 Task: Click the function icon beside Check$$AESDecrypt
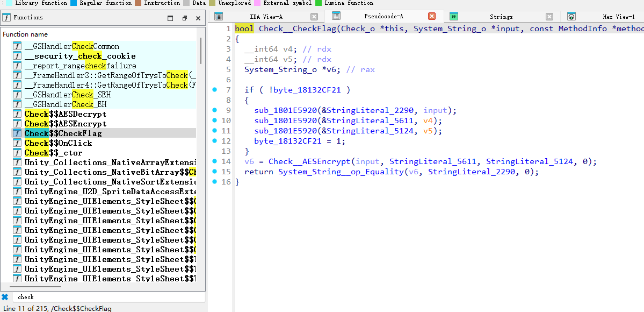(17, 114)
